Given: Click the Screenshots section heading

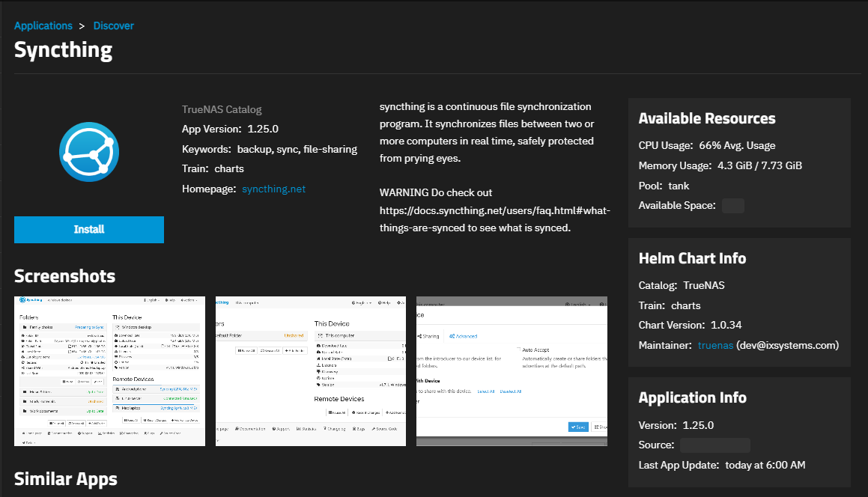Looking at the screenshot, I should point(64,276).
